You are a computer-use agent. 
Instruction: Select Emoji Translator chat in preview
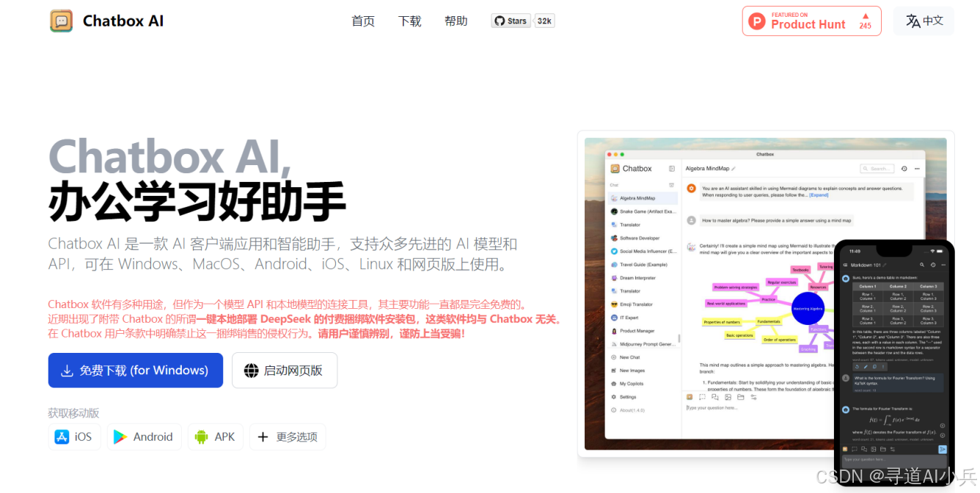click(x=643, y=304)
